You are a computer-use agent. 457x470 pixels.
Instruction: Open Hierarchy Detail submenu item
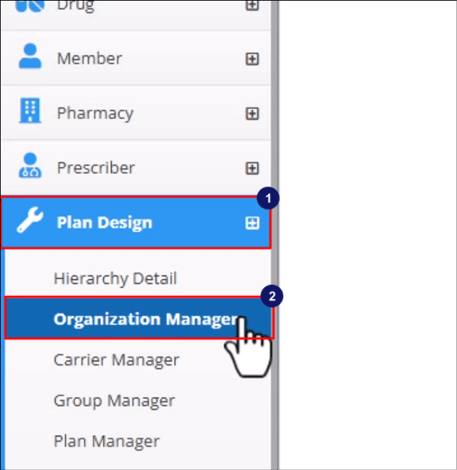pos(115,279)
